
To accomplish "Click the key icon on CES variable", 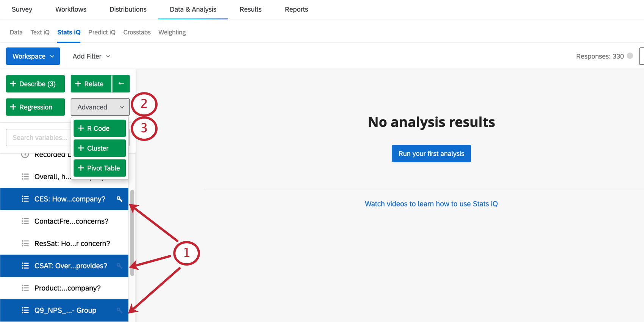I will coord(119,199).
